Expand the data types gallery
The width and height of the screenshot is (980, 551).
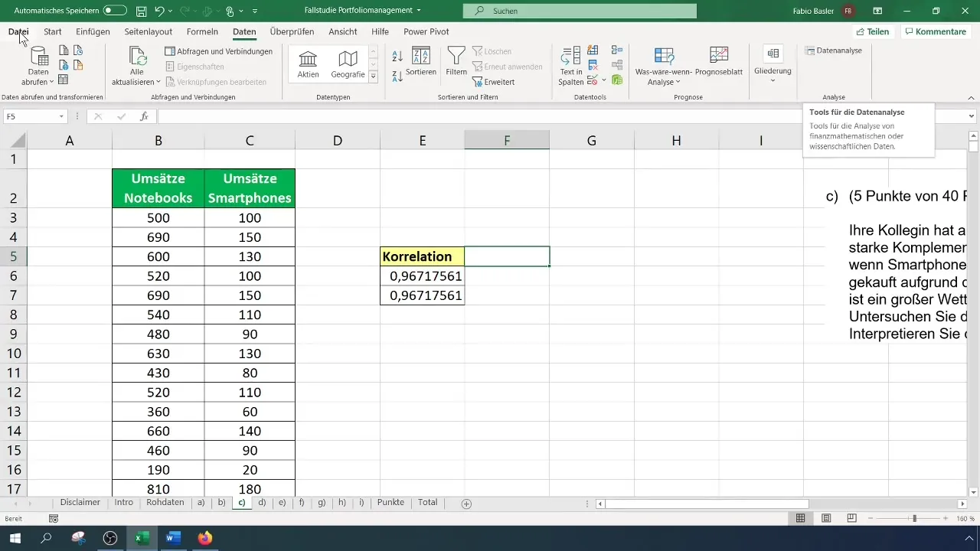[374, 77]
